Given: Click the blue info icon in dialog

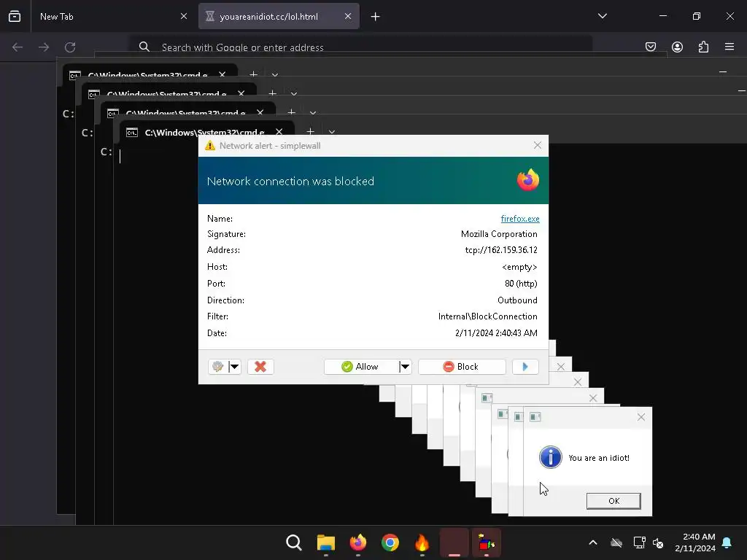Looking at the screenshot, I should pyautogui.click(x=550, y=457).
